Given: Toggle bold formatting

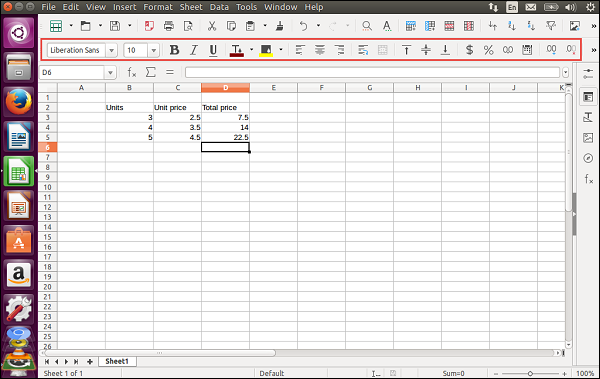Looking at the screenshot, I should click(x=174, y=50).
